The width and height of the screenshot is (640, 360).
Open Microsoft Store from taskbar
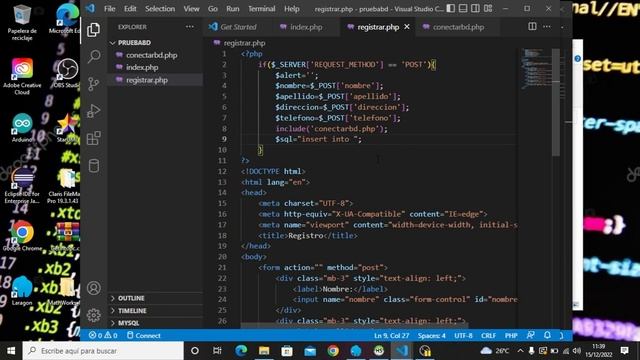click(x=287, y=351)
